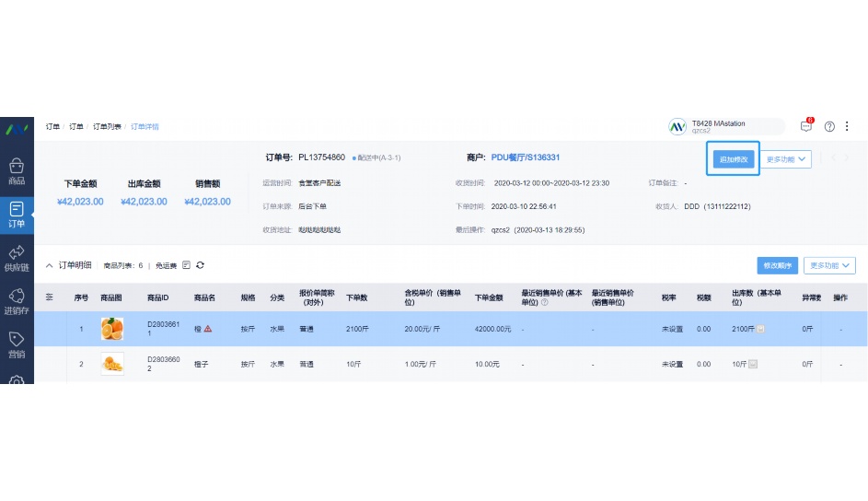Open the help question mark icon in header

click(x=829, y=126)
